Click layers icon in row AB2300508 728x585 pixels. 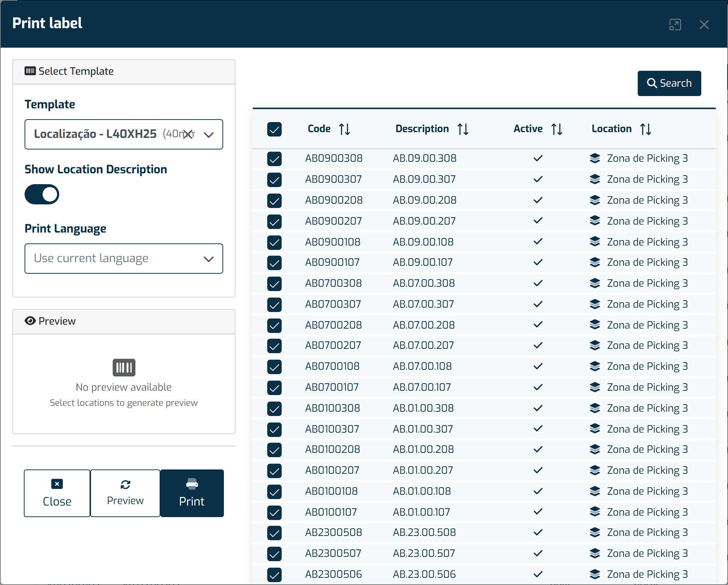point(595,532)
